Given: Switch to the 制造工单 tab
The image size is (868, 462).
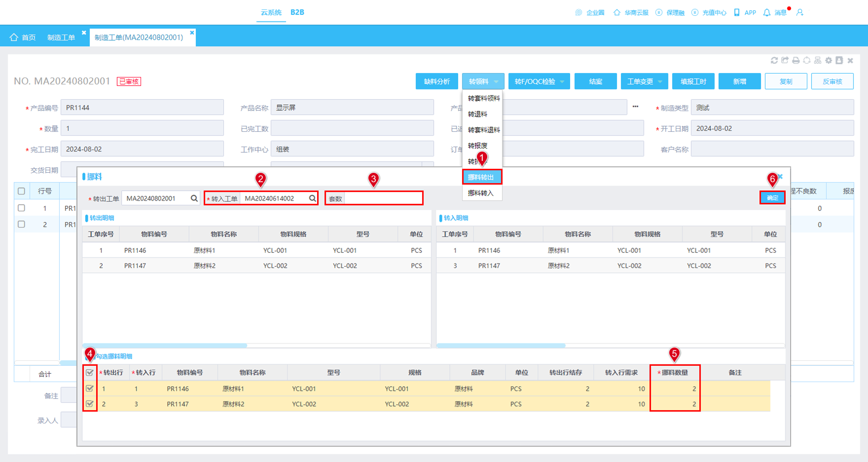Looking at the screenshot, I should 61,37.
